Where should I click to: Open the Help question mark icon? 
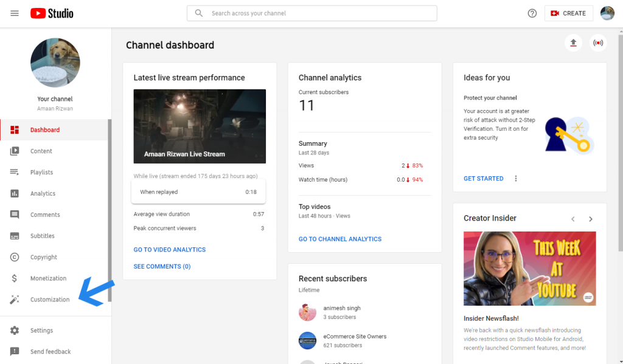[x=532, y=13]
